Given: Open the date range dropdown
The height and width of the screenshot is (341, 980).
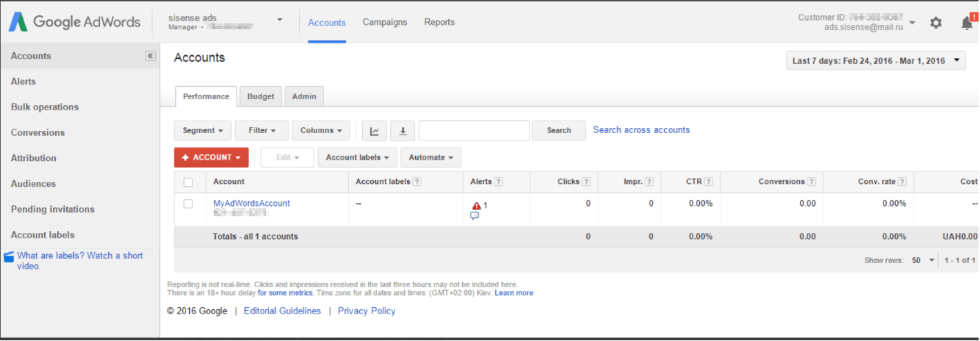Looking at the screenshot, I should coord(876,61).
